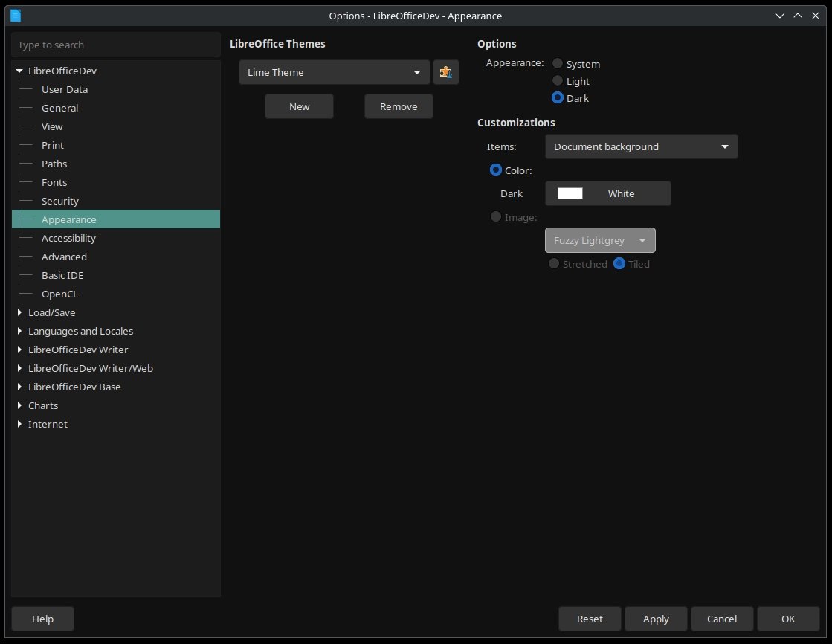The width and height of the screenshot is (832, 644).
Task: Open the Lime Theme dropdown
Action: pyautogui.click(x=334, y=72)
